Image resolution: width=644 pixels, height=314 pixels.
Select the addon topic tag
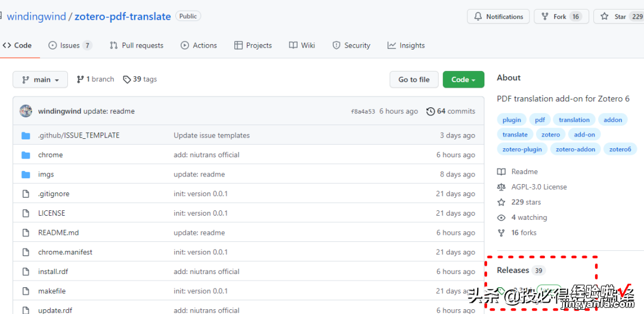613,120
